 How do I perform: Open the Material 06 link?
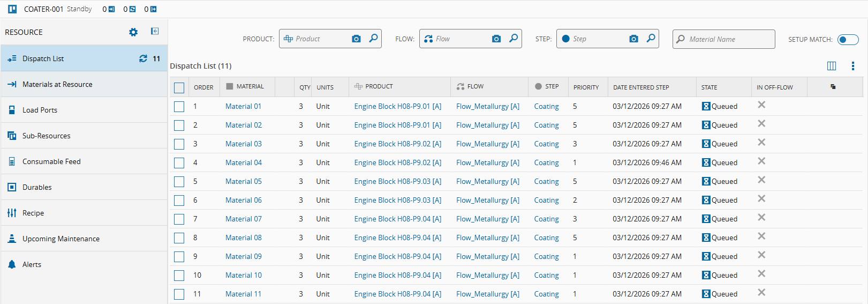coord(244,200)
